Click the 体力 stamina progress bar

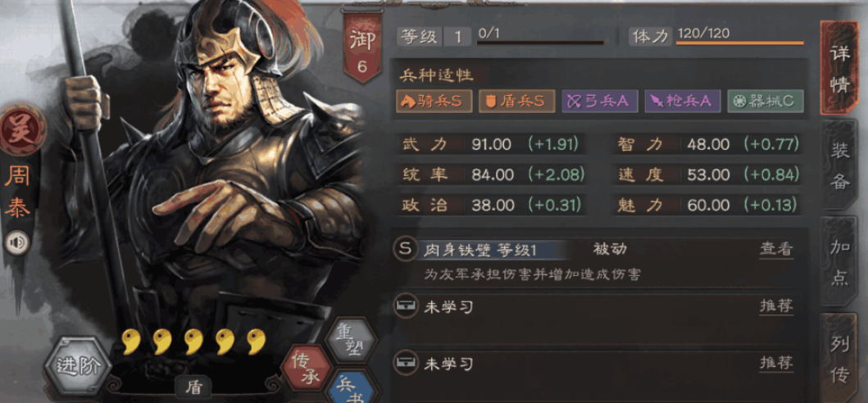[739, 43]
